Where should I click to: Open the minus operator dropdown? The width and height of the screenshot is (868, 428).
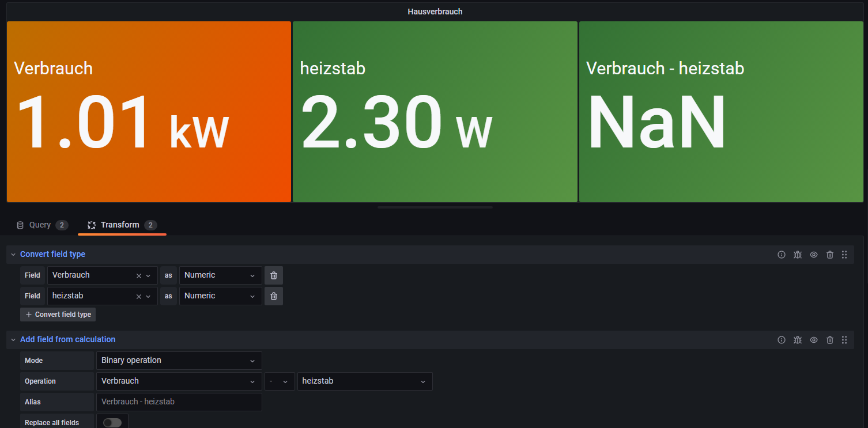(x=280, y=381)
